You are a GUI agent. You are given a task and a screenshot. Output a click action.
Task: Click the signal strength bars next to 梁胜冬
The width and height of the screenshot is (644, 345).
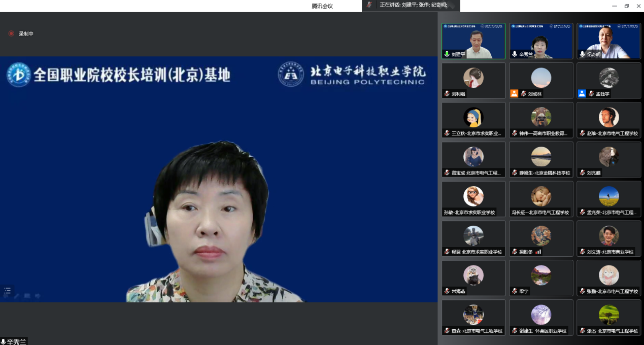tap(538, 252)
